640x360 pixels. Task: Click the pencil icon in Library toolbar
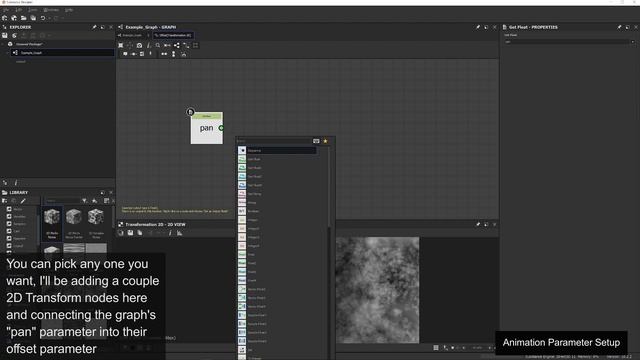[23, 200]
